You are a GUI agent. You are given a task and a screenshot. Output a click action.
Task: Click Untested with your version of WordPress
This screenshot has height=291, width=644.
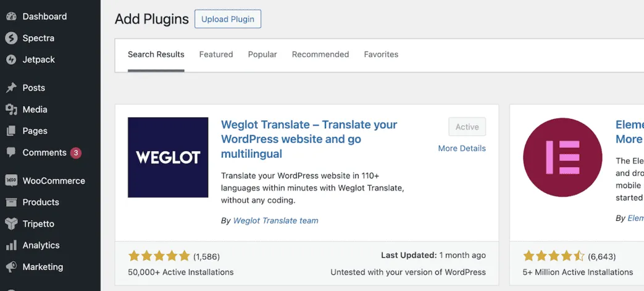408,272
